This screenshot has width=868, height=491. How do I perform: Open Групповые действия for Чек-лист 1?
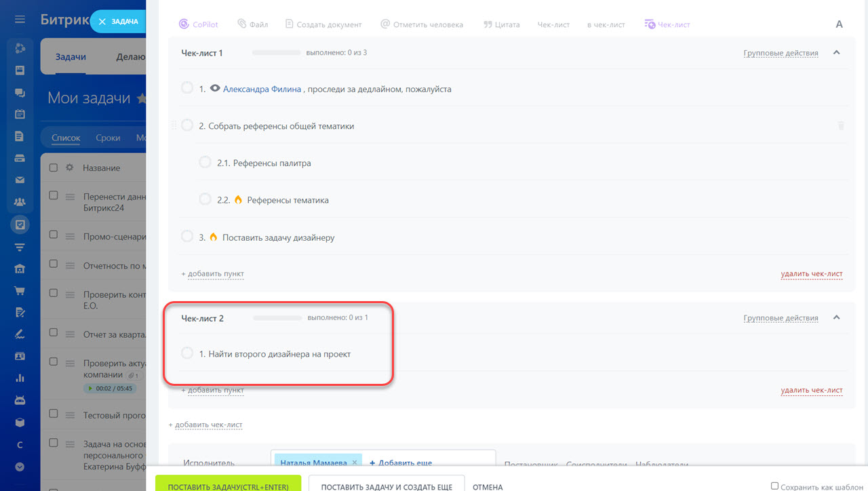[x=781, y=53]
